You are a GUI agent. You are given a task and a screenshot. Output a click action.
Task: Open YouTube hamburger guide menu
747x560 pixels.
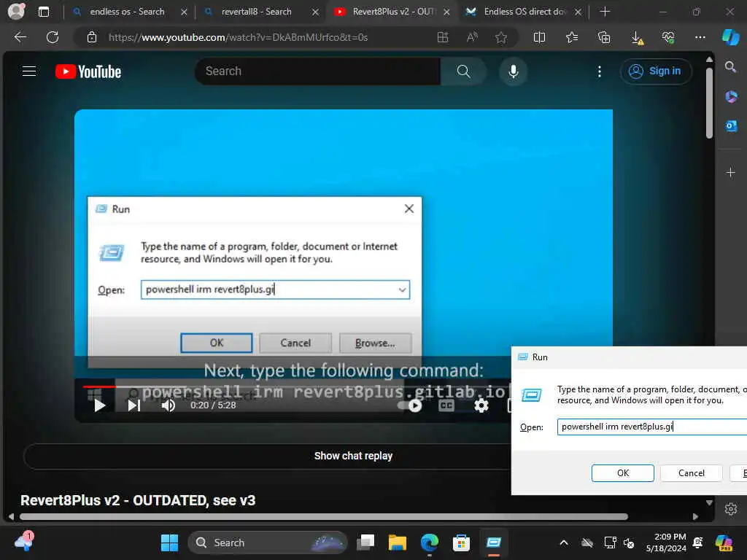coord(29,71)
